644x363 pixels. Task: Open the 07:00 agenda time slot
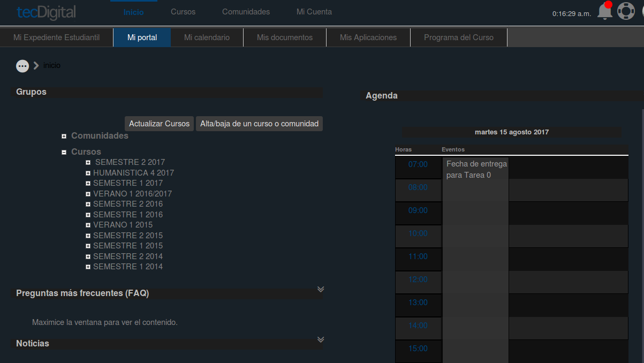click(x=418, y=164)
